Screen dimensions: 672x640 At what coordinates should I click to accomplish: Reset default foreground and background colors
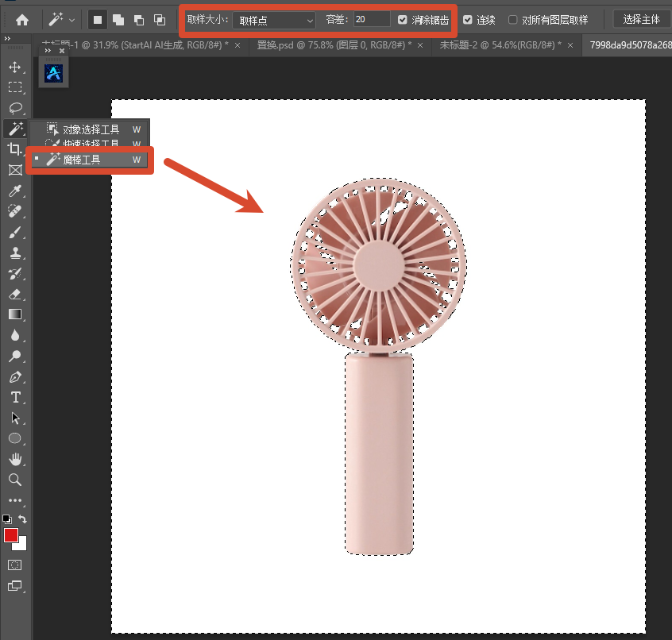pyautogui.click(x=7, y=519)
